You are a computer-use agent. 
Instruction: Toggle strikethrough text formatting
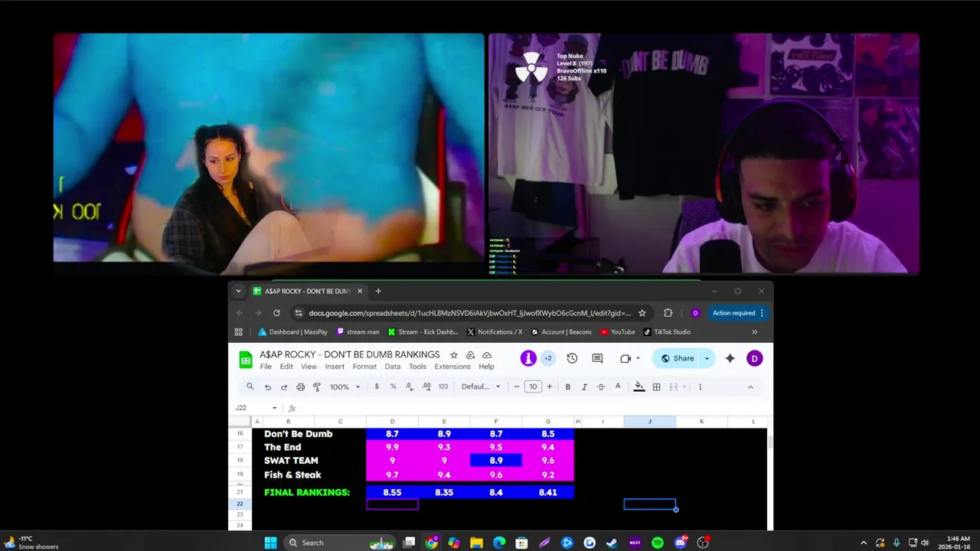(x=601, y=387)
